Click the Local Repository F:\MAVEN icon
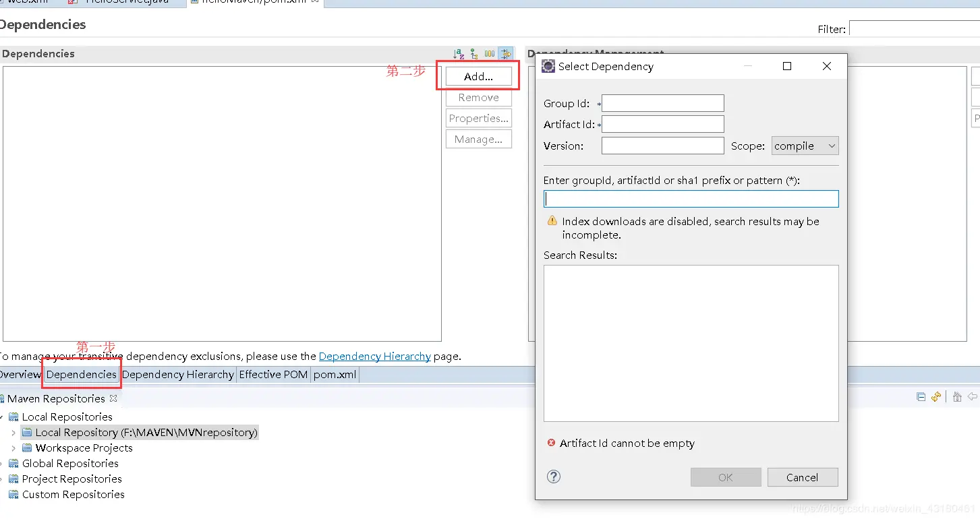 (27, 432)
